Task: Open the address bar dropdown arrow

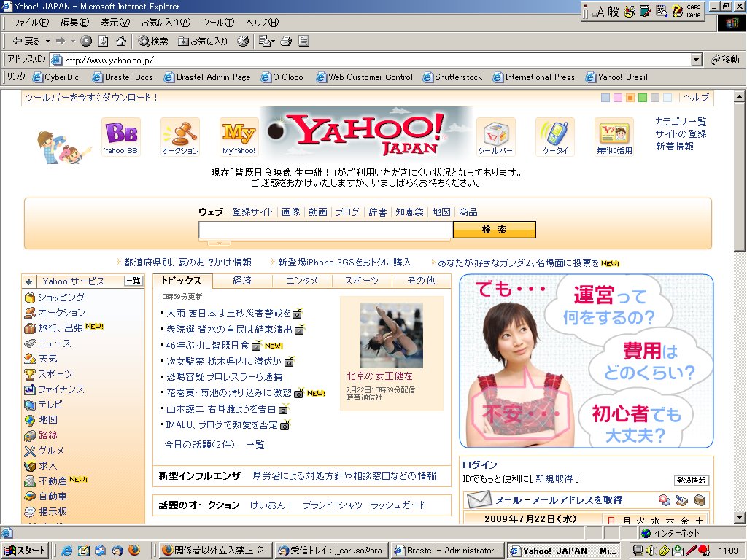Action: click(697, 60)
